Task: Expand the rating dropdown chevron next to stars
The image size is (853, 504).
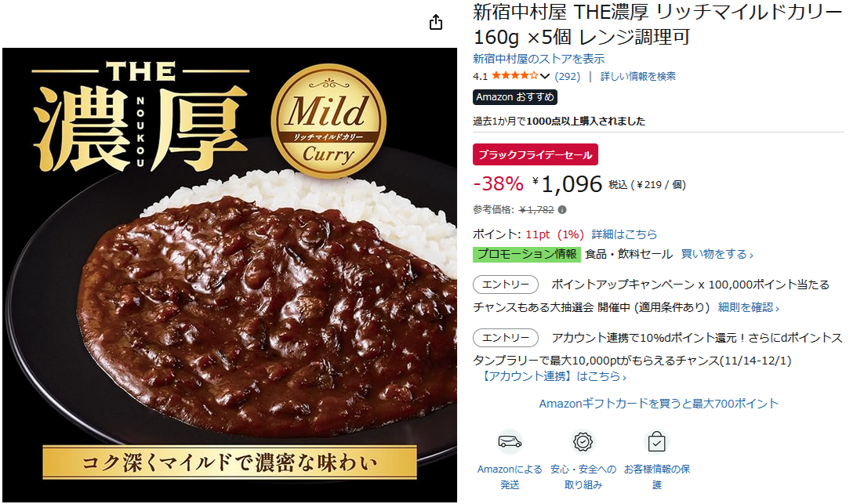Action: point(545,76)
